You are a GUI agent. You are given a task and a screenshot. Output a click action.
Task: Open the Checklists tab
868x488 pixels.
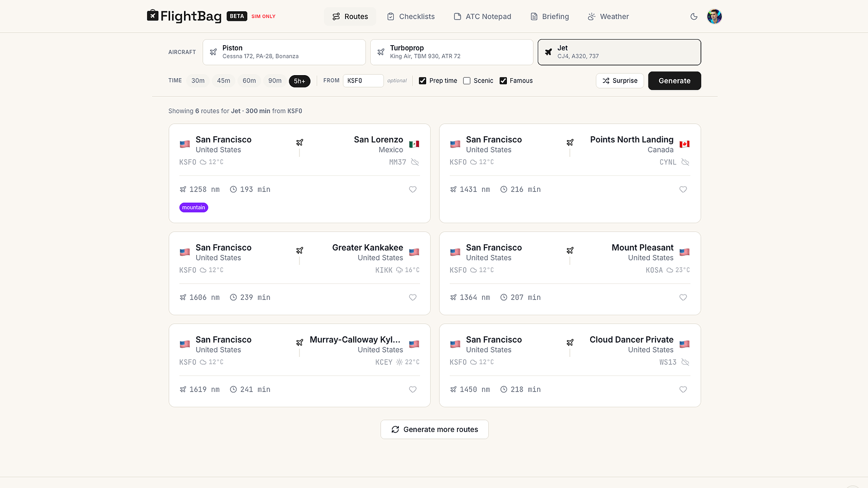[x=411, y=16]
